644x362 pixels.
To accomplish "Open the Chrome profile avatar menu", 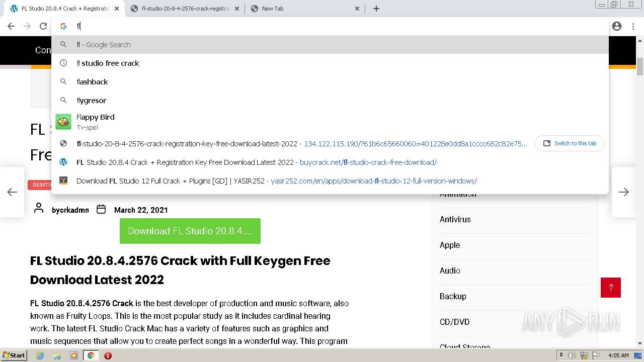I will 617,26.
